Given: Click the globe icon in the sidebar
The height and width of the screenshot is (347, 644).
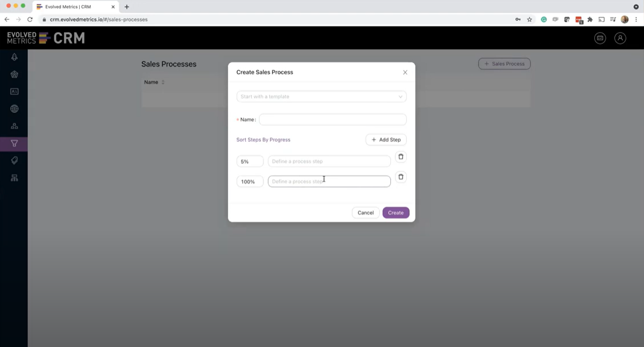Looking at the screenshot, I should point(14,108).
